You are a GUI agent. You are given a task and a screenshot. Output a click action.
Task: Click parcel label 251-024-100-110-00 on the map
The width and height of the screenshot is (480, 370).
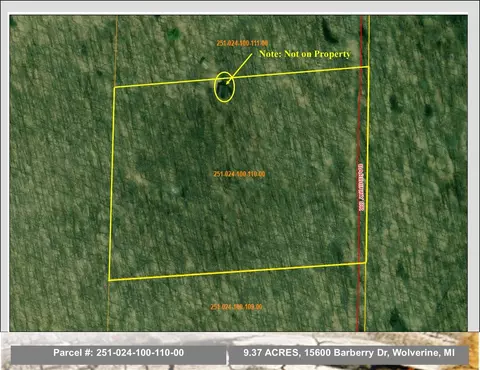pyautogui.click(x=239, y=174)
